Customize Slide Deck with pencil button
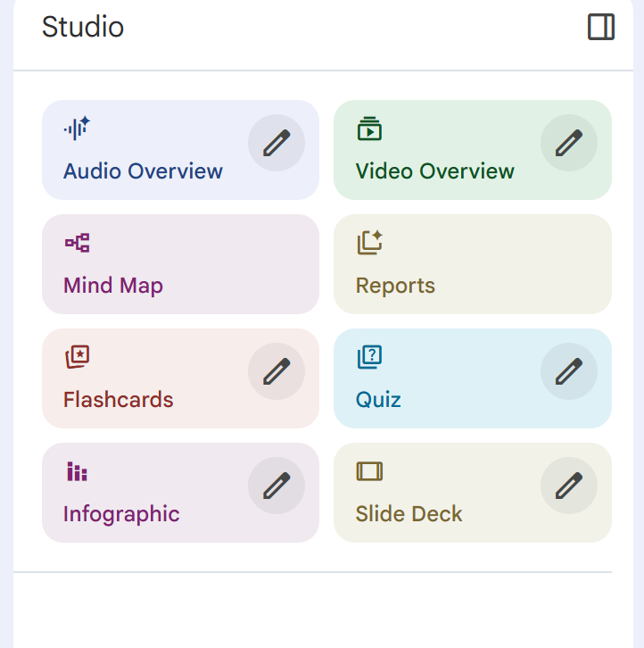 coord(569,486)
